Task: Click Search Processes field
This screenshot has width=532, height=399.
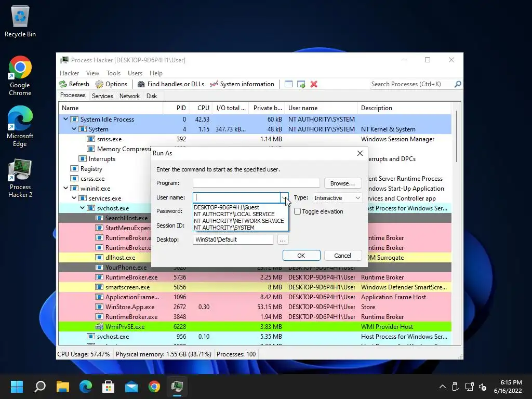Action: coord(411,84)
